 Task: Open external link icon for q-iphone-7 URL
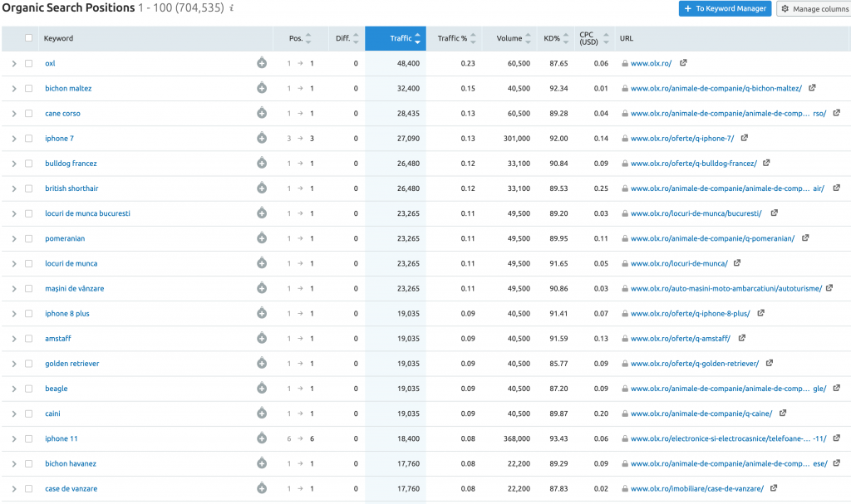coord(744,138)
